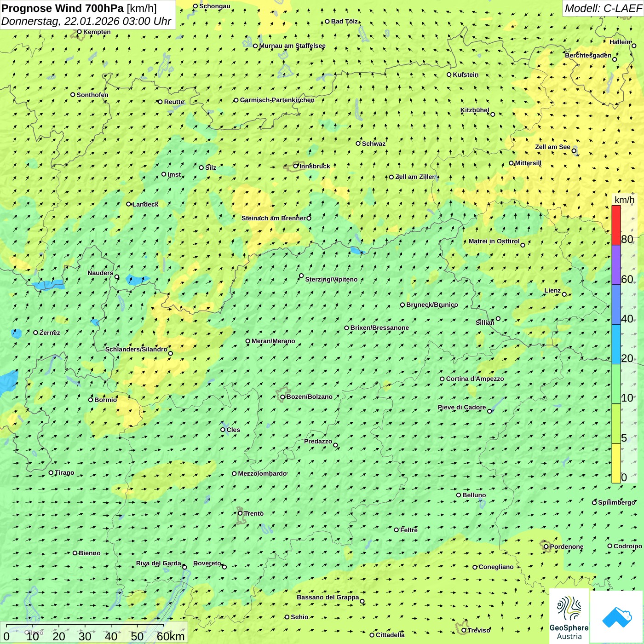Click the Pordenone city marker
Viewport: 644px width, 644px height.
click(x=546, y=546)
